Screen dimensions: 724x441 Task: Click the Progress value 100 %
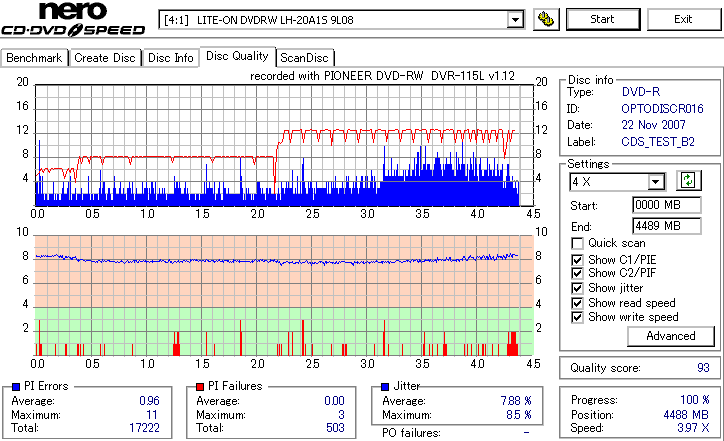tap(694, 400)
